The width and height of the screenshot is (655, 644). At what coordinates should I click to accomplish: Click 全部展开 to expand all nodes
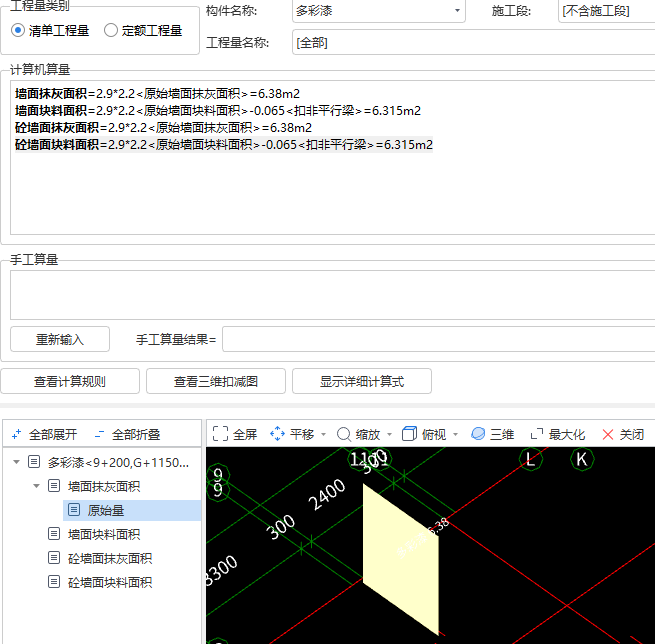pyautogui.click(x=45, y=434)
